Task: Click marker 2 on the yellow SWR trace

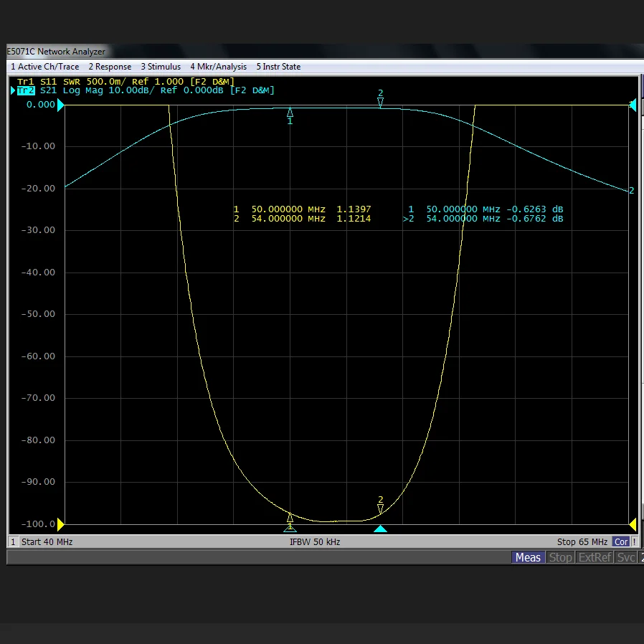Action: point(381,508)
